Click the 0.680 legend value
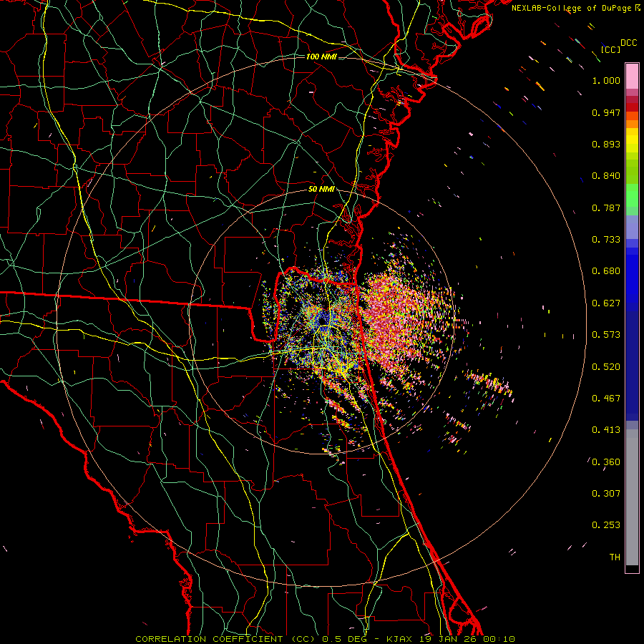 [x=606, y=271]
